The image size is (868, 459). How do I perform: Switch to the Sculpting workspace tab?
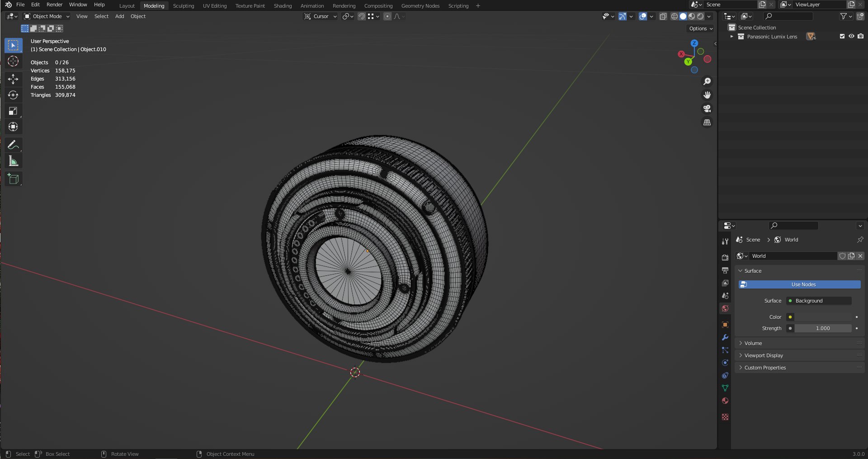[184, 6]
